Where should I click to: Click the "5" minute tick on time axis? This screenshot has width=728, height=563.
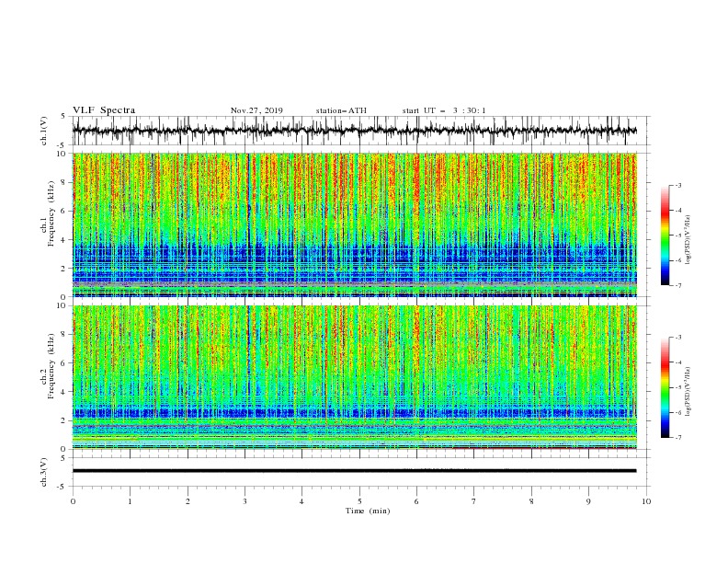pos(359,501)
